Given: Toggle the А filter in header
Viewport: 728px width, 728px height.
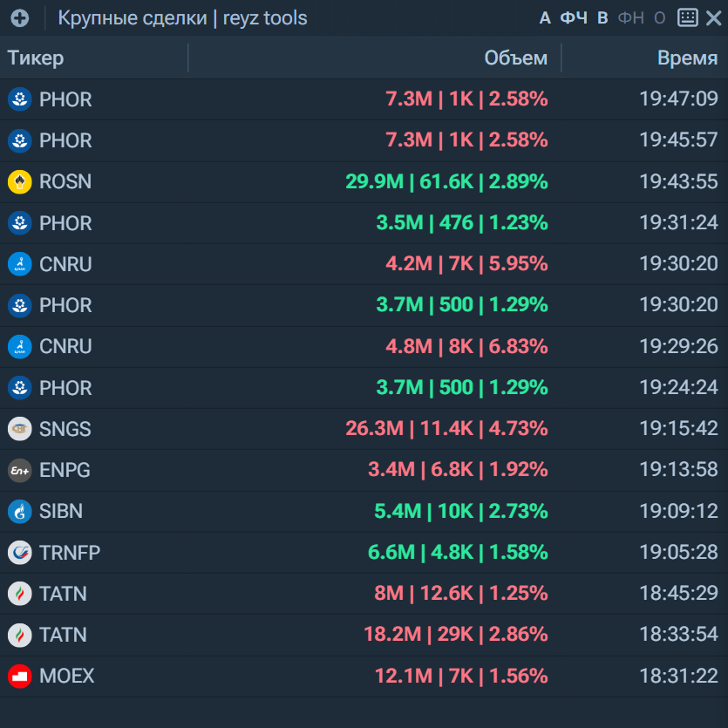Looking at the screenshot, I should (545, 18).
